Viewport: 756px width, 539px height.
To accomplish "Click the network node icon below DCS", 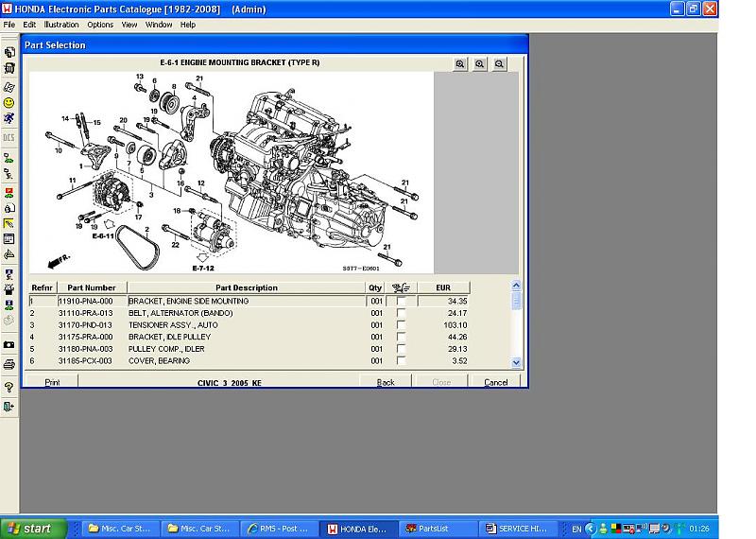I will (9, 158).
